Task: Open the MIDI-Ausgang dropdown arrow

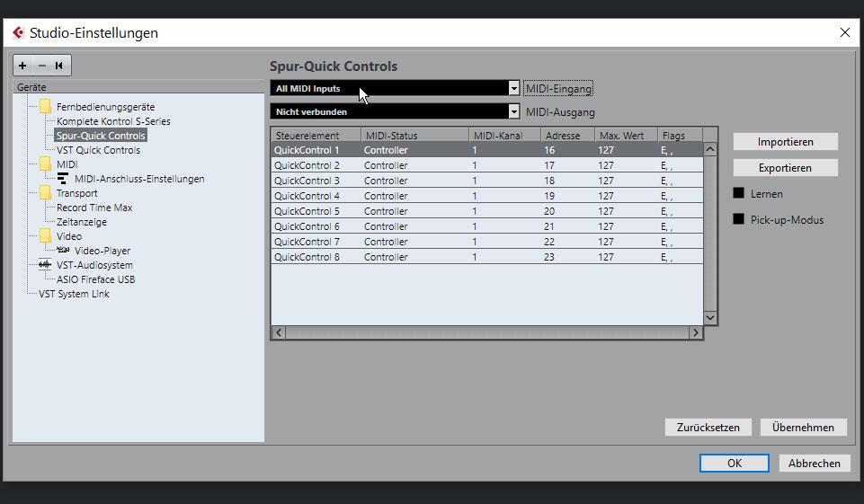Action: tap(513, 111)
